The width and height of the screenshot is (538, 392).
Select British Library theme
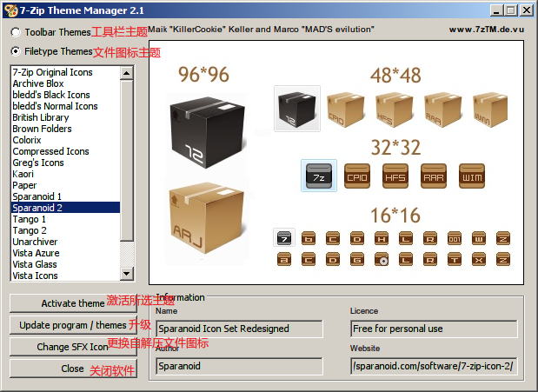[x=66, y=117]
